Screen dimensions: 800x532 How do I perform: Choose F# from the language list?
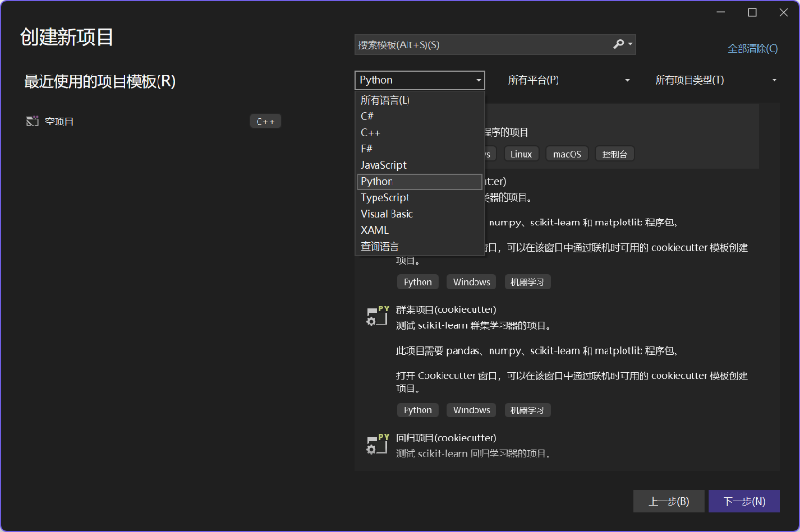pos(420,149)
